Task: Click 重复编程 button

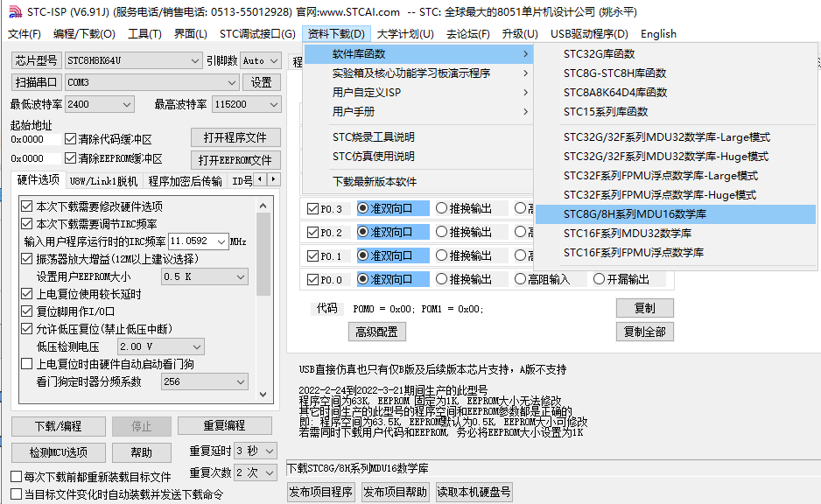Action: pos(224,425)
